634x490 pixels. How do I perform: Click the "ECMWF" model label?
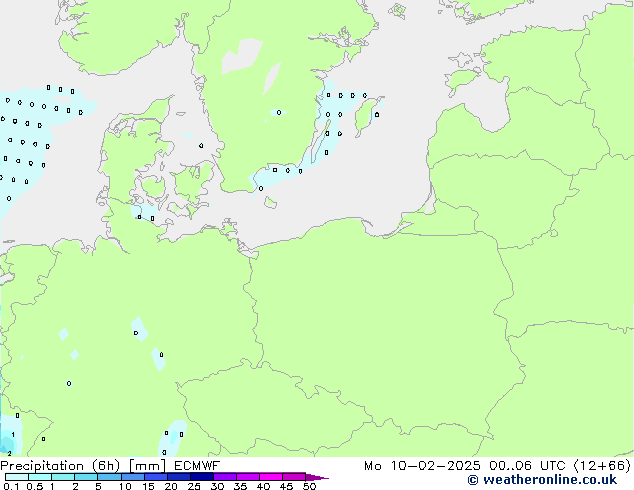(197, 466)
